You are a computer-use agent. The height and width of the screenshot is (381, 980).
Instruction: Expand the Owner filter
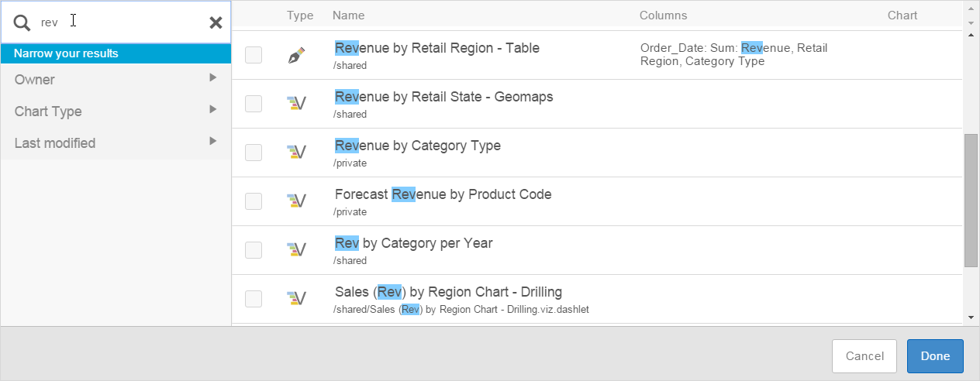point(116,79)
